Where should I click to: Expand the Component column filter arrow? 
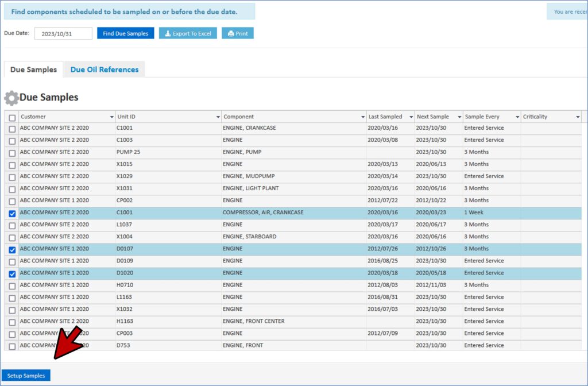(x=363, y=117)
